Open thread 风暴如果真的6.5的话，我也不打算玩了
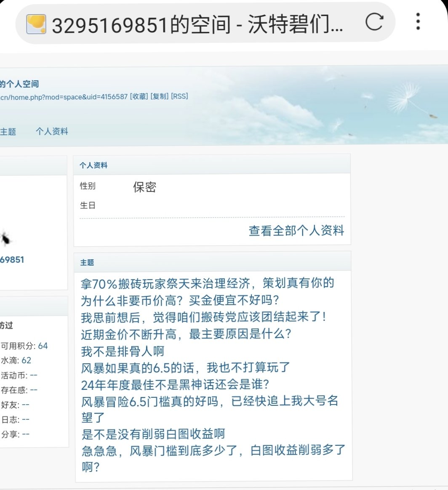This screenshot has height=490, width=448. (185, 368)
